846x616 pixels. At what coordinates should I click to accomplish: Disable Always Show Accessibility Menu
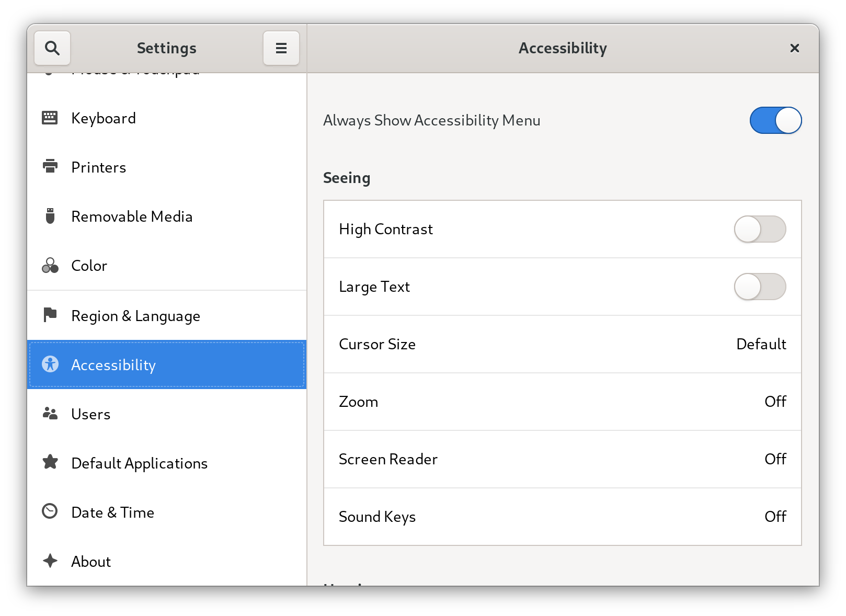point(775,120)
